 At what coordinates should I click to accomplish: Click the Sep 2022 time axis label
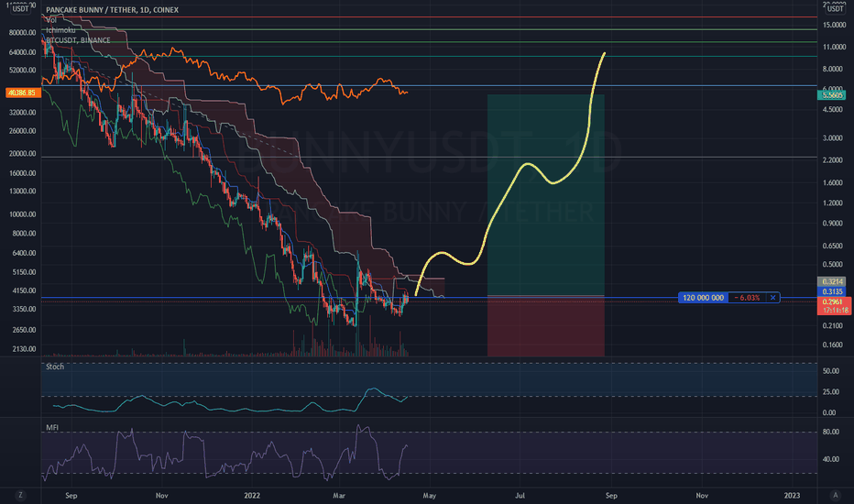click(x=611, y=496)
